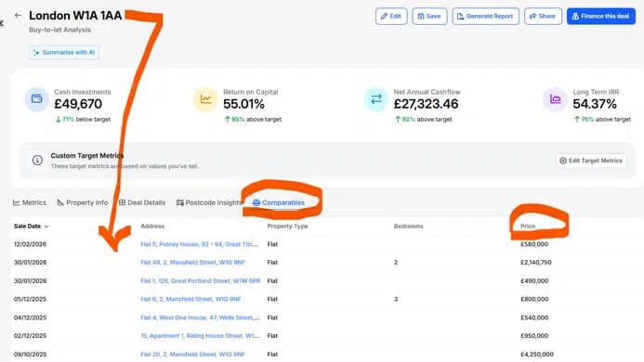Open Flat 4, West One House link

click(x=200, y=317)
